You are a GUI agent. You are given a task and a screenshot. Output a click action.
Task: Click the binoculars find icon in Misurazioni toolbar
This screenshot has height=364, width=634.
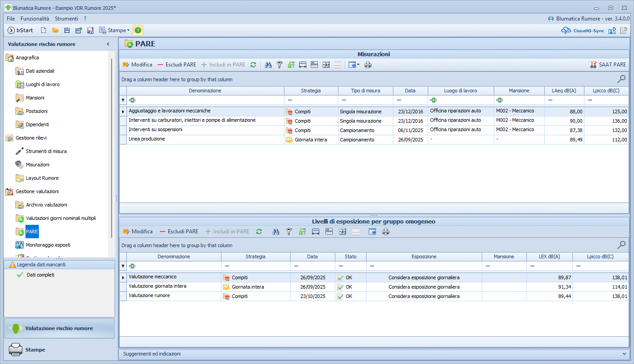pos(268,65)
